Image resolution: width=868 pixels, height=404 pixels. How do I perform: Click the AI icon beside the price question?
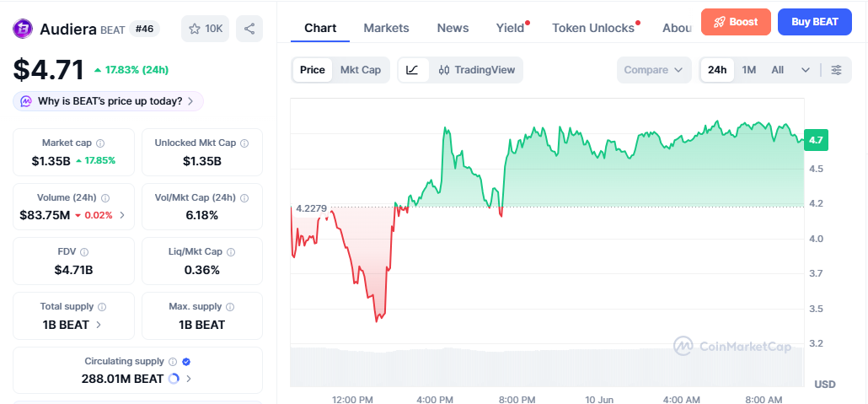click(x=26, y=101)
